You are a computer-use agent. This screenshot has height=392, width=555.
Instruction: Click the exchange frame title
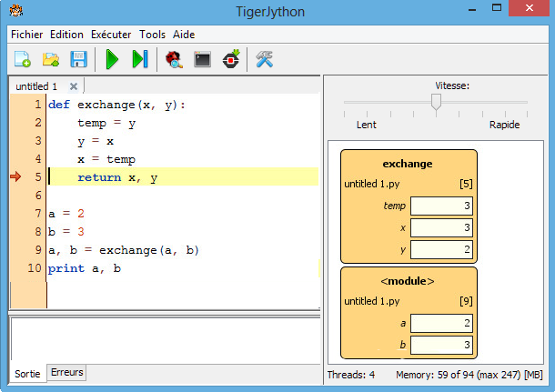408,164
